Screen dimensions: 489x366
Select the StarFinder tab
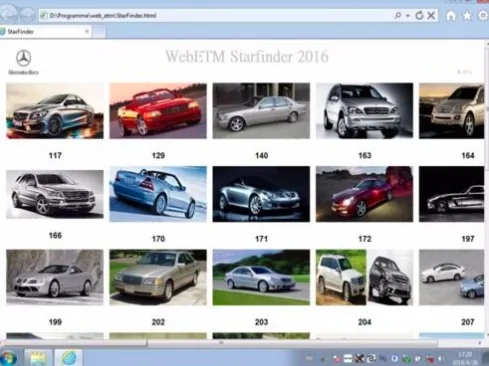pyautogui.click(x=45, y=32)
